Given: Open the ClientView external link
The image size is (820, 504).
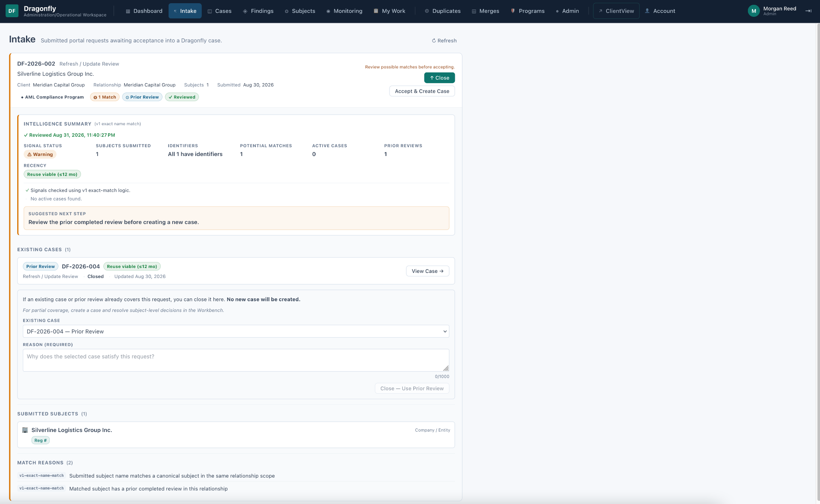Looking at the screenshot, I should coord(616,11).
